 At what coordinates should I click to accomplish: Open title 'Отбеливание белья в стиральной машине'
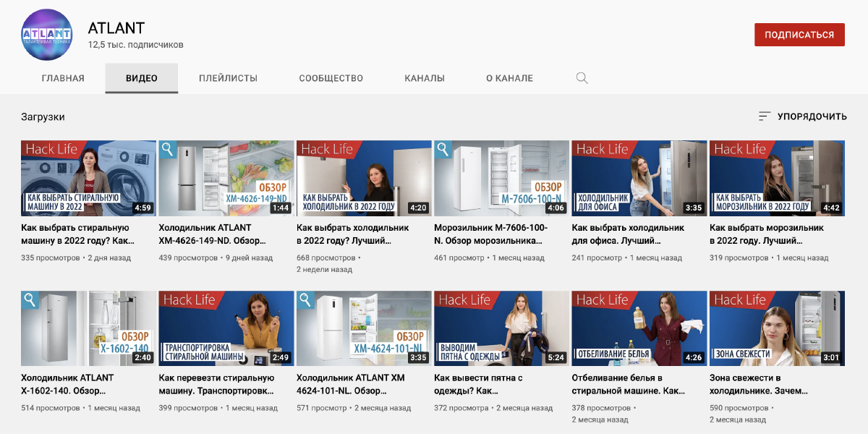[629, 384]
